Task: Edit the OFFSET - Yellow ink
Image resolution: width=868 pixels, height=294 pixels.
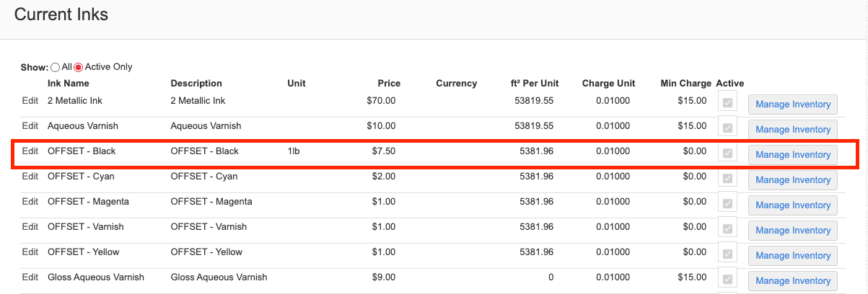Action: point(30,252)
